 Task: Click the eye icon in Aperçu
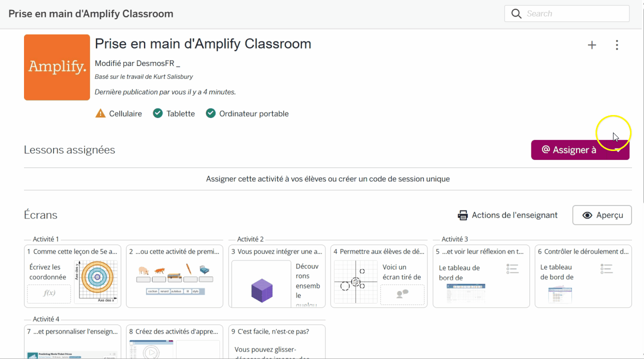587,215
